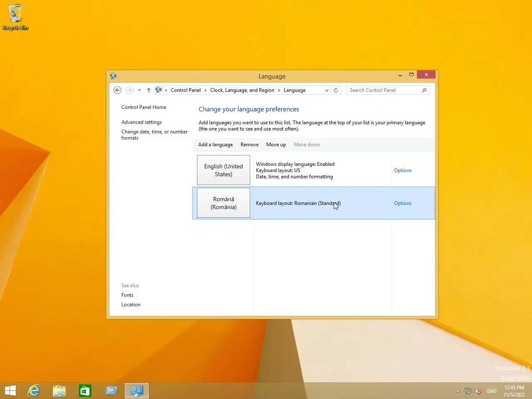Open Options for English (United States)

[403, 170]
